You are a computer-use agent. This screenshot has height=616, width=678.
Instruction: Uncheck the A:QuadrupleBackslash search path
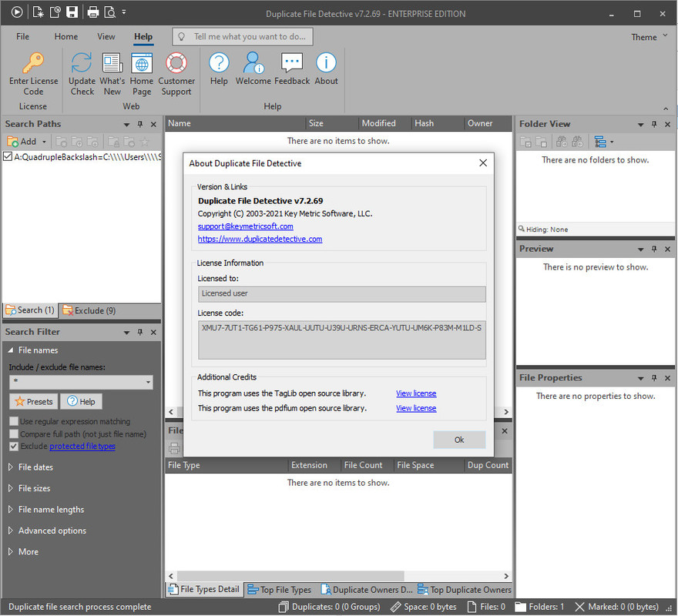pyautogui.click(x=8, y=156)
